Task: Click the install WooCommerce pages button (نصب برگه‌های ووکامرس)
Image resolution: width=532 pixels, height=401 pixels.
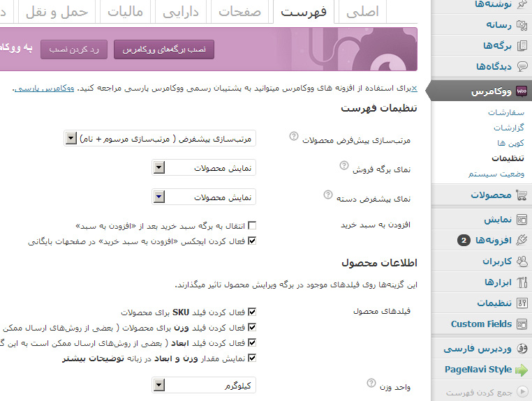Action: point(164,50)
